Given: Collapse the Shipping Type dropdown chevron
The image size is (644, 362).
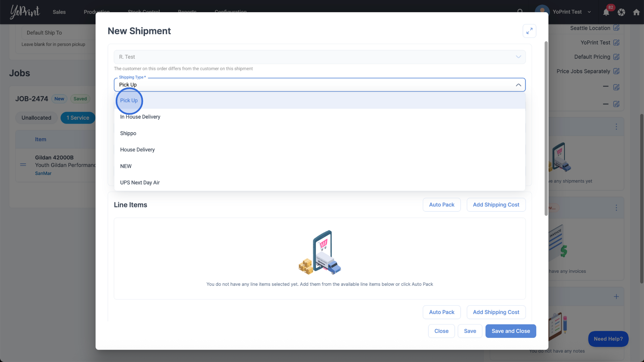Looking at the screenshot, I should 518,85.
